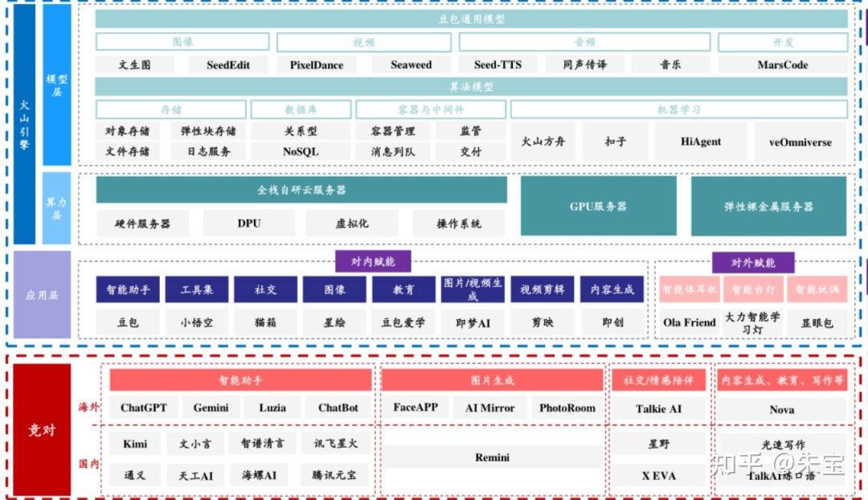Click the 弹性块存储 box
The width and height of the screenshot is (868, 500).
pyautogui.click(x=208, y=131)
